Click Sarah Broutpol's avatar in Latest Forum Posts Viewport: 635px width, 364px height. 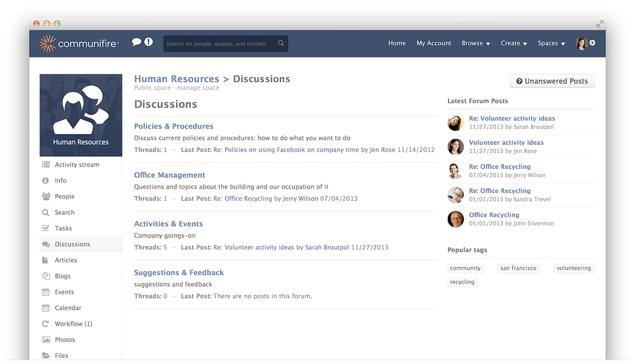(456, 123)
